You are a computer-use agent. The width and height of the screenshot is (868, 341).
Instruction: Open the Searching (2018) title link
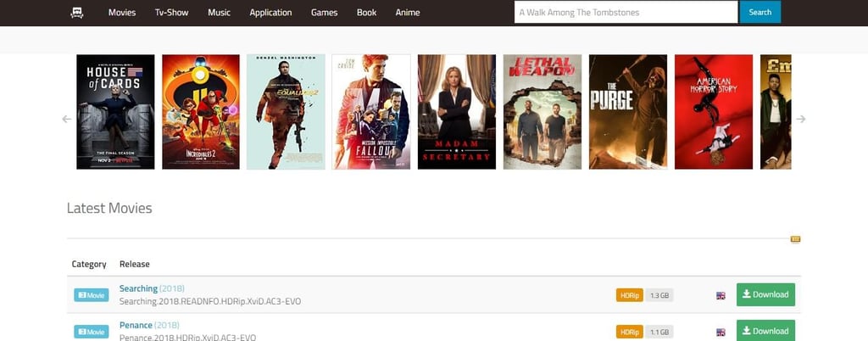[x=152, y=288]
